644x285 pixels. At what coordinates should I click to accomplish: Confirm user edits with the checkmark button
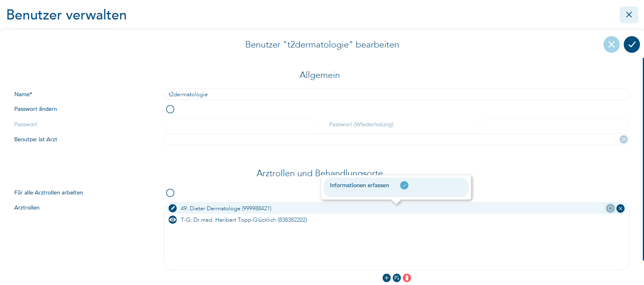(631, 45)
